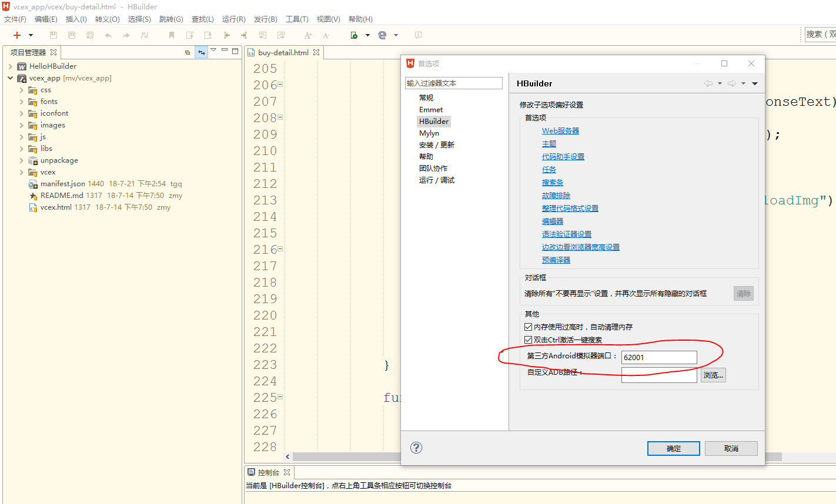
Task: Uncheck 双击Ctrl激活一键搜索 checkbox
Action: pyautogui.click(x=528, y=340)
